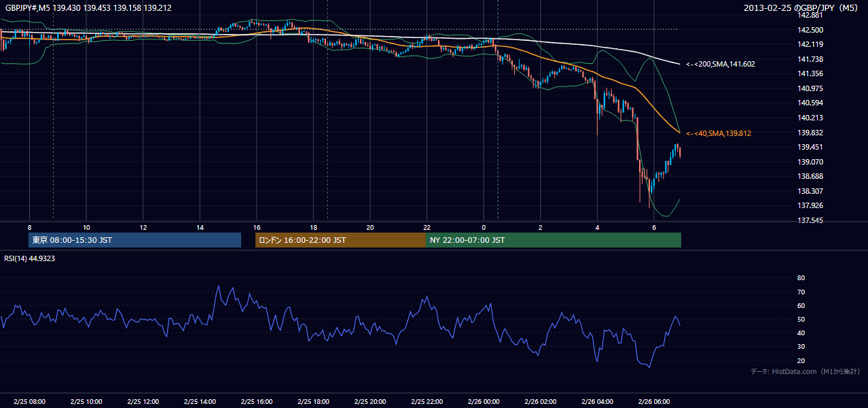Click price axis value 139.832
Screen dimensions: 868x408
click(x=810, y=133)
